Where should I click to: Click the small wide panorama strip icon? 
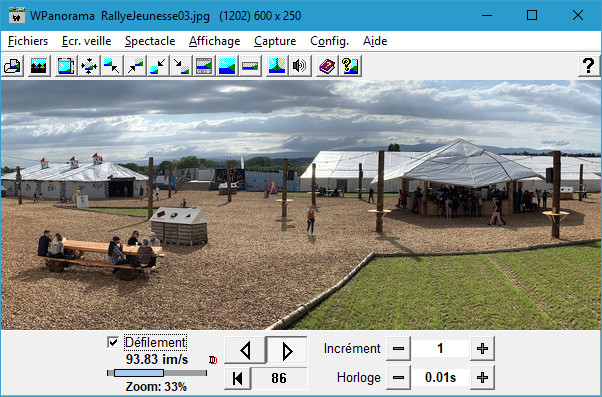tap(250, 66)
